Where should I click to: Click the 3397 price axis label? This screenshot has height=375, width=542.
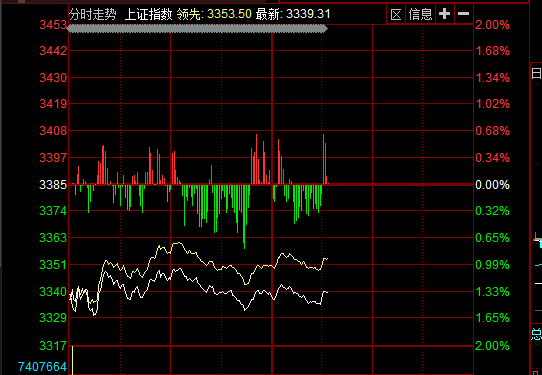coord(53,158)
